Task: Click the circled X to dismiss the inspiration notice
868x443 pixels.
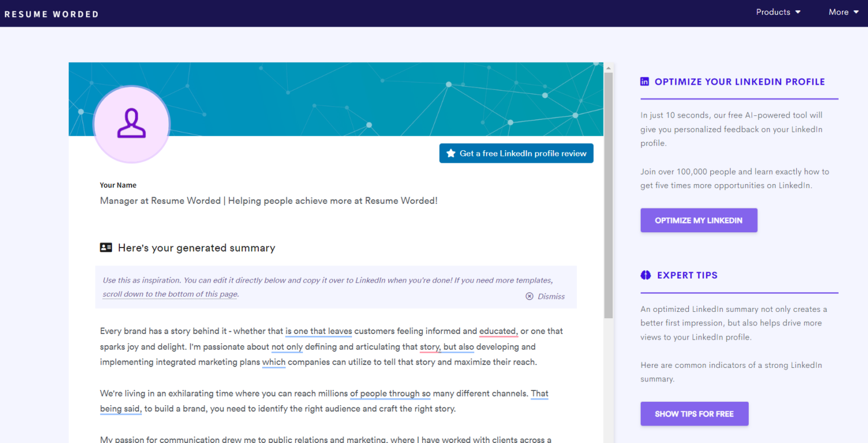Action: coord(529,296)
